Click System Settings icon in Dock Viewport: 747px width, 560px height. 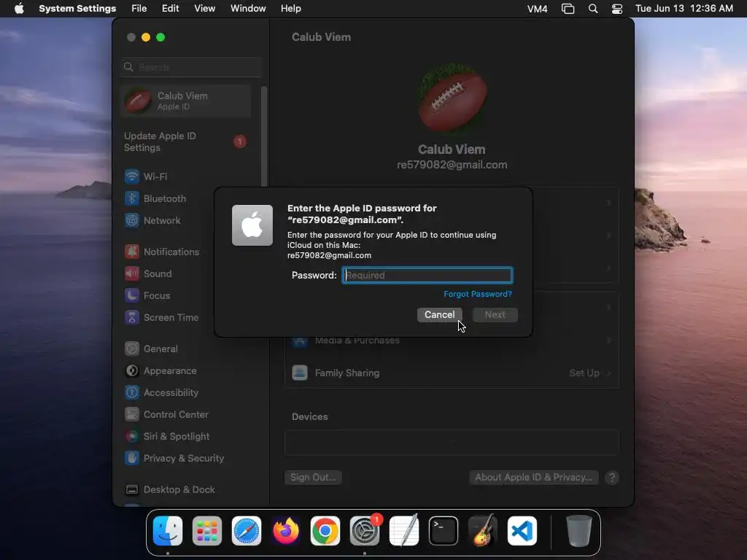coord(365,531)
